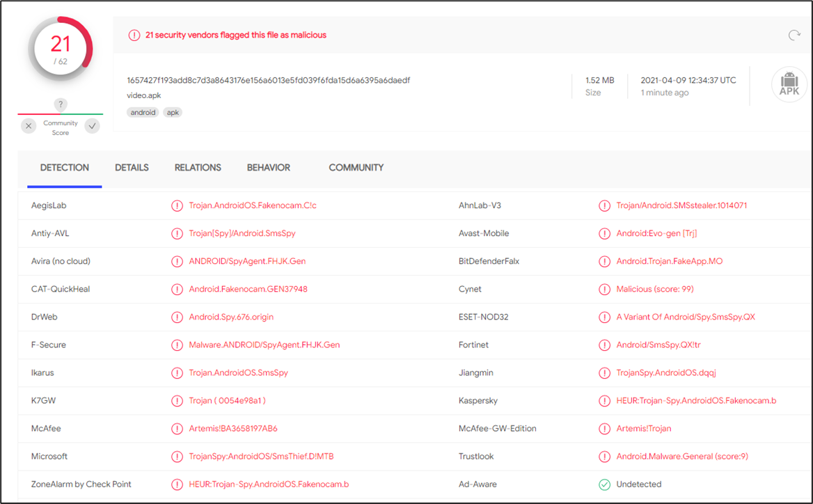The height and width of the screenshot is (504, 813).
Task: Click the Ikarus detection warning icon
Action: [x=177, y=373]
